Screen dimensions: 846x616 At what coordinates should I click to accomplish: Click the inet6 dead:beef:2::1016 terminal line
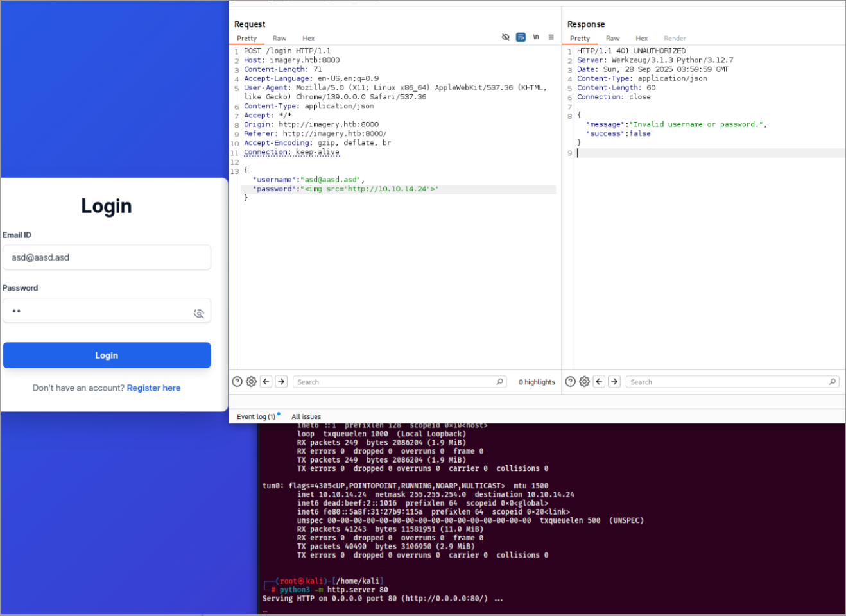(422, 503)
